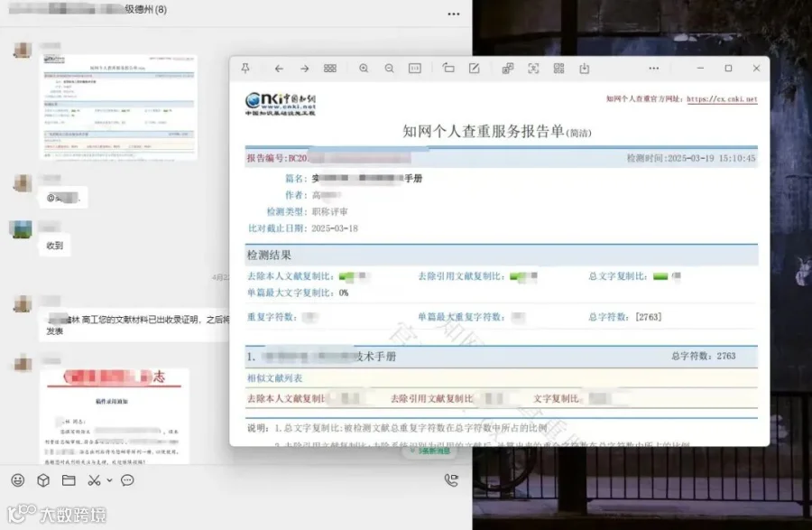Open thumbnail grid view in image viewer
This screenshot has height=530, width=812.
click(x=330, y=69)
